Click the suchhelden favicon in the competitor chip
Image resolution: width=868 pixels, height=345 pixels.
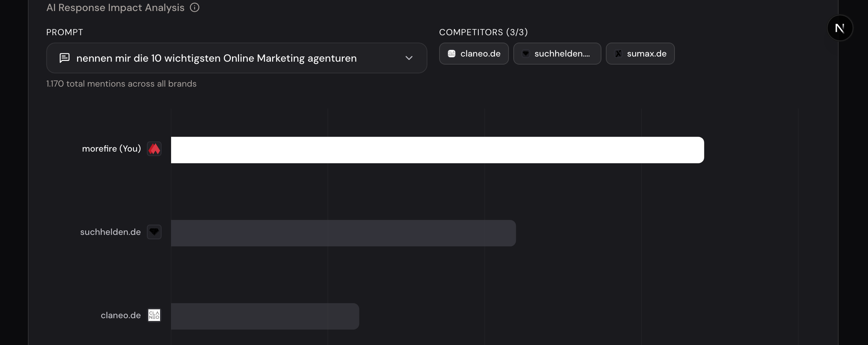tap(526, 54)
